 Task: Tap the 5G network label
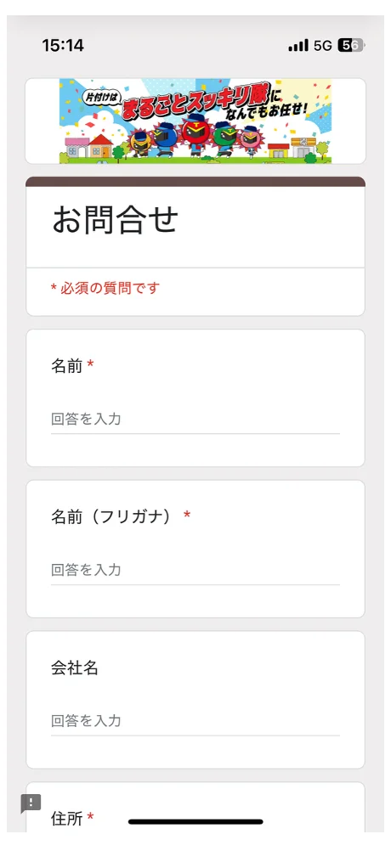click(x=322, y=46)
